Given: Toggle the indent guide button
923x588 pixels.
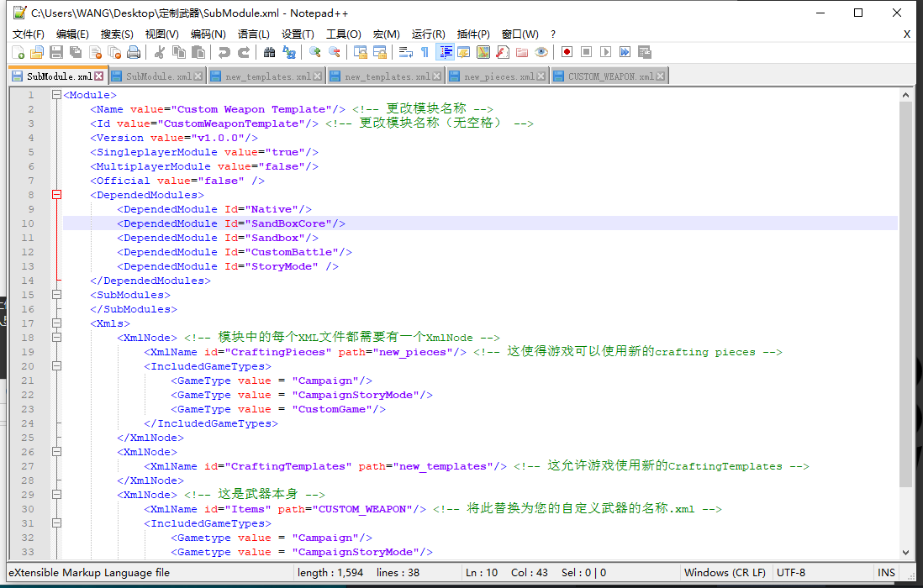Looking at the screenshot, I should pyautogui.click(x=446, y=52).
